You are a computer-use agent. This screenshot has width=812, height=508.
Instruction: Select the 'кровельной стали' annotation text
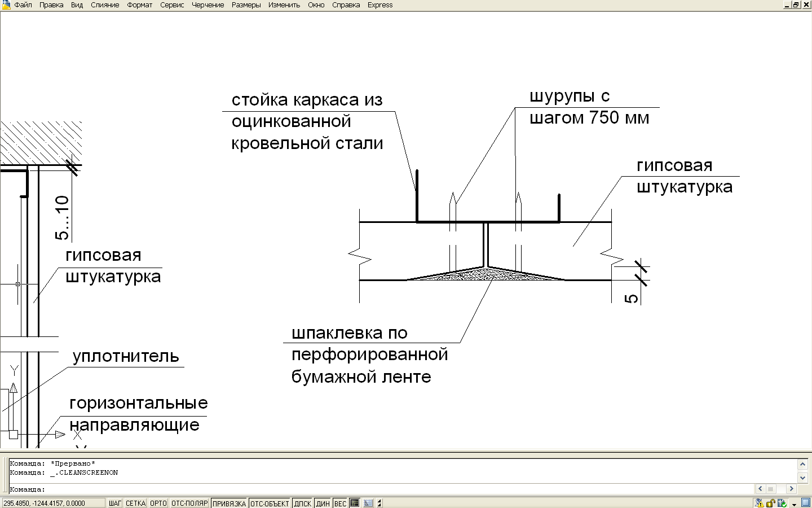307,143
